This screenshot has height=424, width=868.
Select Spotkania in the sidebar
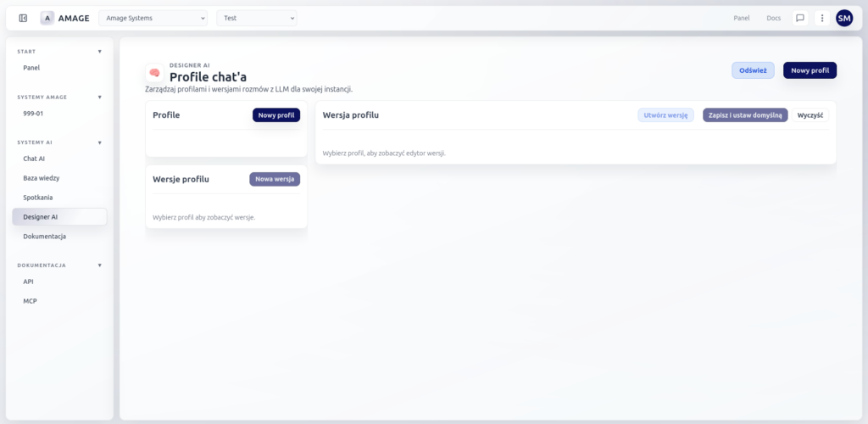tap(39, 198)
